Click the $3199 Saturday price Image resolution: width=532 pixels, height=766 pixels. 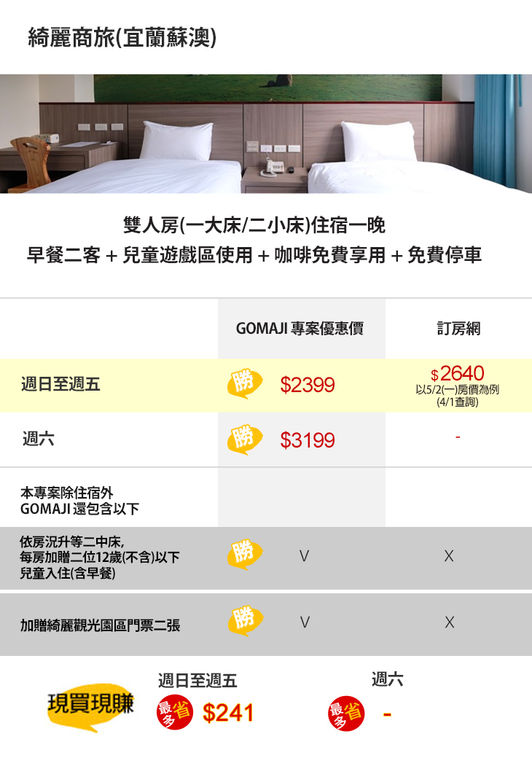(x=308, y=440)
